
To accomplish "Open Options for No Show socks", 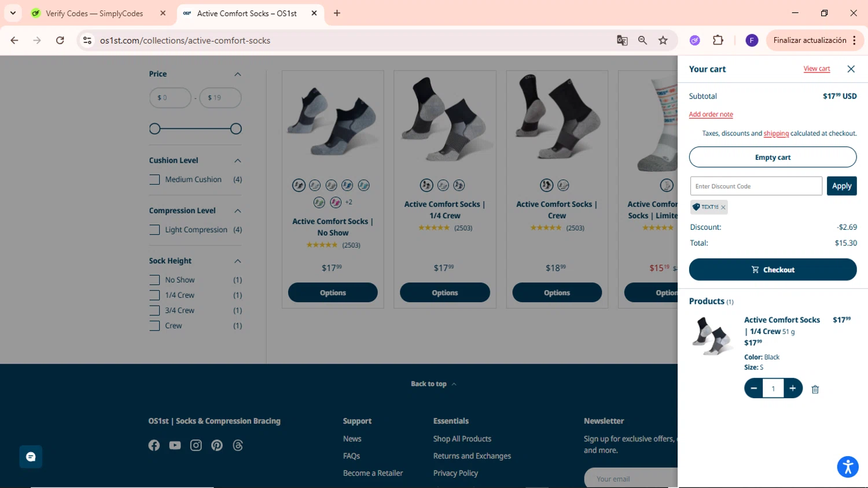I will pos(333,293).
